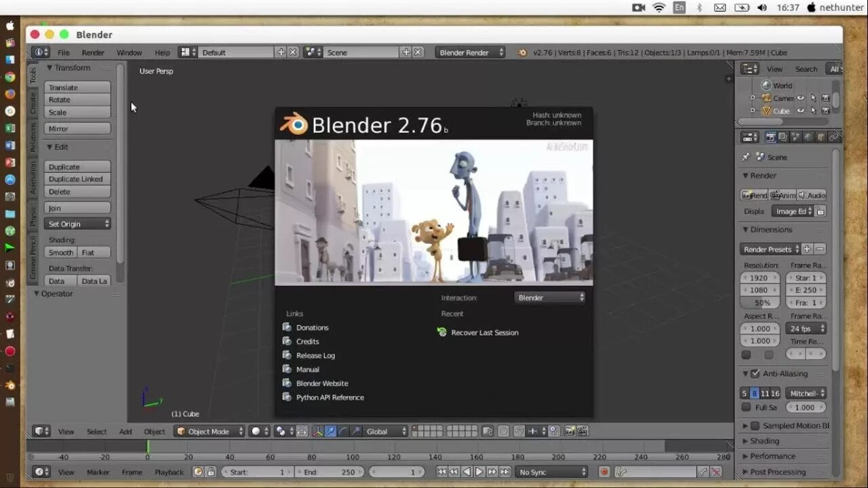
Task: Open the Constraints properties tab chain icon
Action: click(x=833, y=137)
